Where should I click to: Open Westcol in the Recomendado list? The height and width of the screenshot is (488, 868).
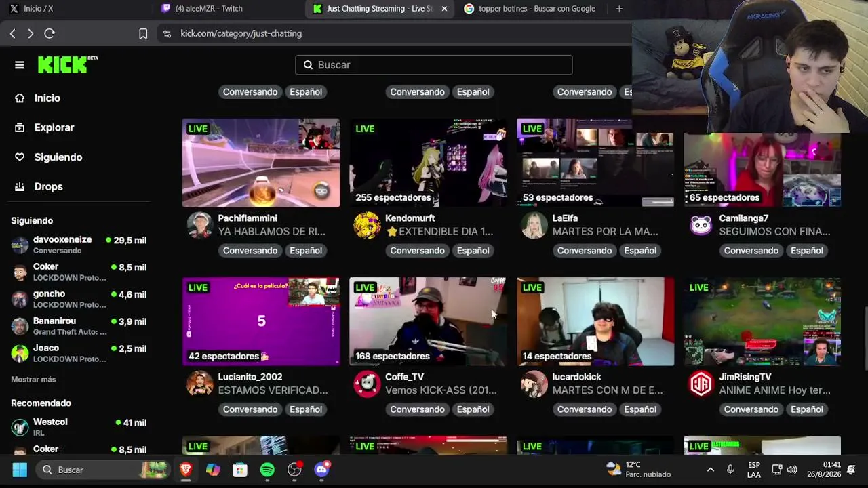pos(79,427)
